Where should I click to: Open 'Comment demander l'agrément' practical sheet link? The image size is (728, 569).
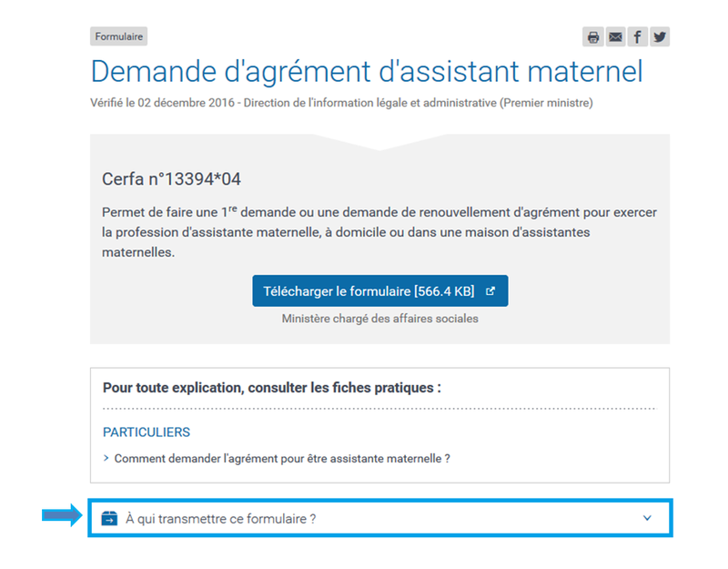(282, 459)
